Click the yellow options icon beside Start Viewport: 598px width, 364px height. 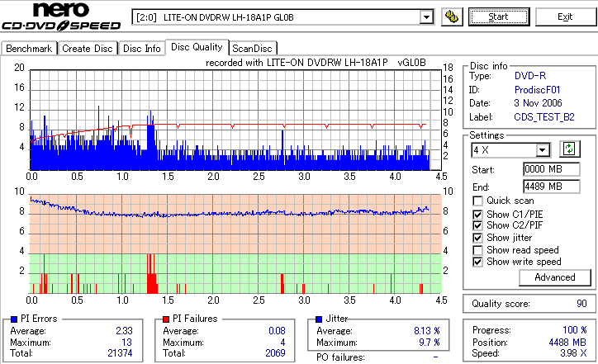[x=452, y=17]
